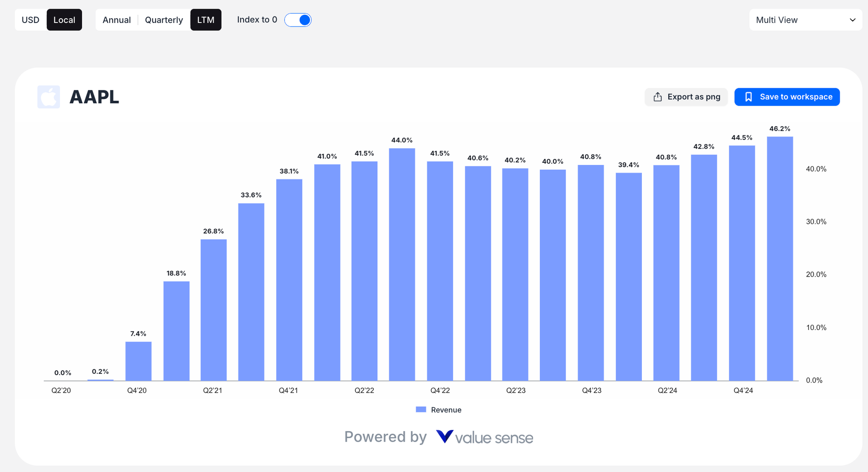This screenshot has height=472, width=868.
Task: Click the Apple logo icon beside AAPL
Action: pos(49,97)
